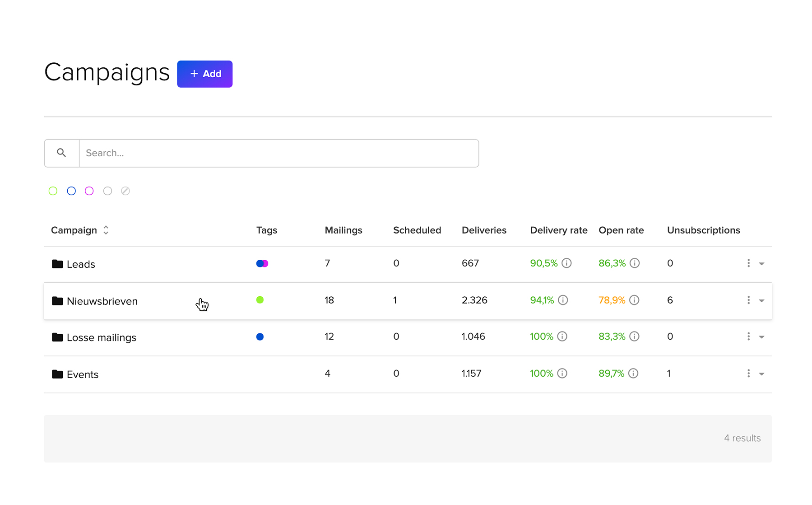Show info for Leads delivery rate 90,5%
Viewport: 812px width, 505px height.
(x=566, y=263)
